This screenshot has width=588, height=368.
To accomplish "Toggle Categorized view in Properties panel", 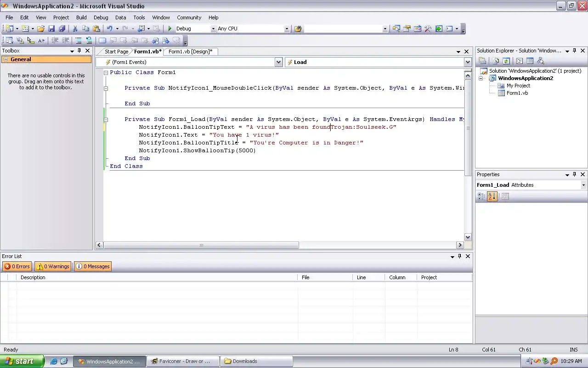I will (481, 196).
